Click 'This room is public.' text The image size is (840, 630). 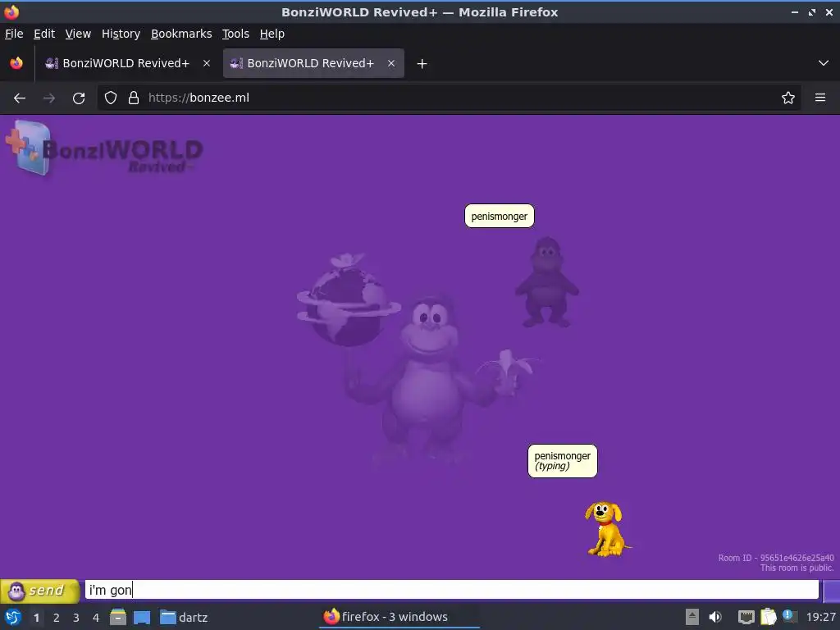[x=797, y=568]
